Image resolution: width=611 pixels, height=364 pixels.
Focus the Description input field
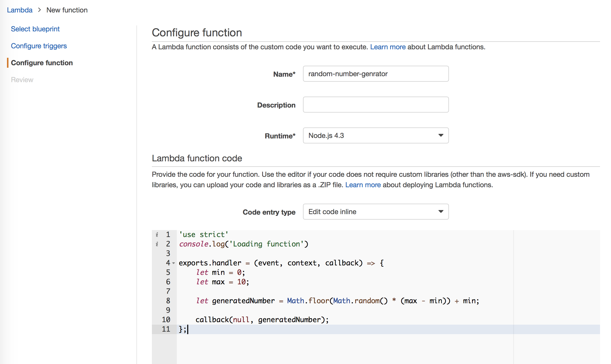click(x=376, y=105)
